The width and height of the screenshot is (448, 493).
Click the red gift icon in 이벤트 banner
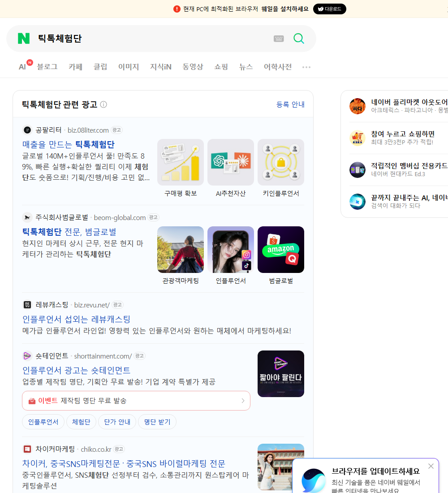(x=32, y=401)
